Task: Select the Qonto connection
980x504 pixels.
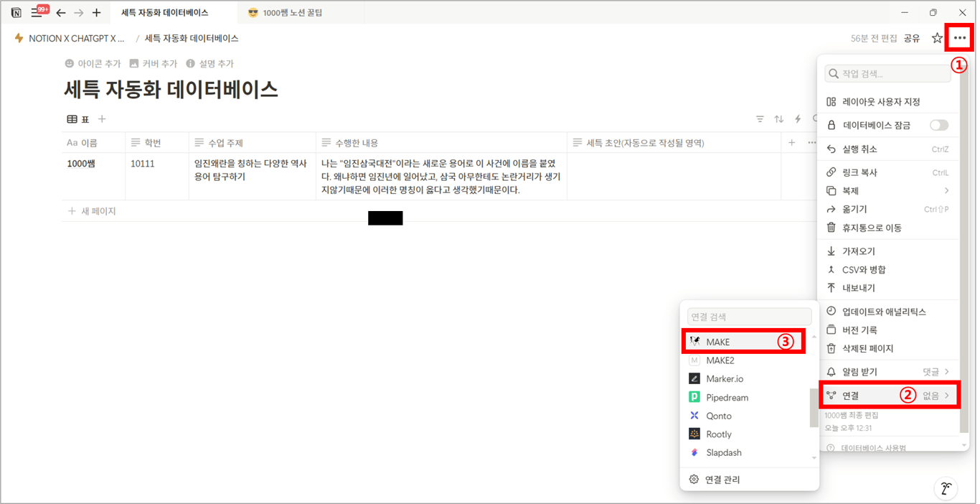Action: [745, 416]
